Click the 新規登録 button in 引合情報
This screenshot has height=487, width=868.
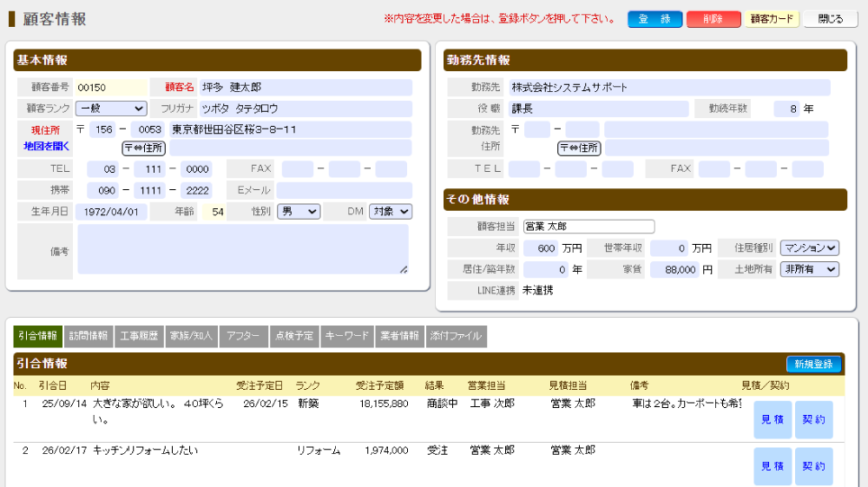click(814, 364)
